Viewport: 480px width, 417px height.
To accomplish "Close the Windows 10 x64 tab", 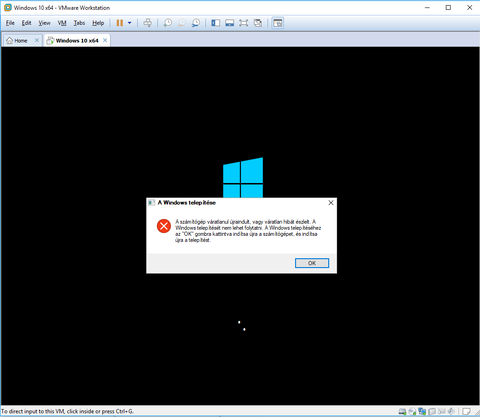I will pos(105,40).
